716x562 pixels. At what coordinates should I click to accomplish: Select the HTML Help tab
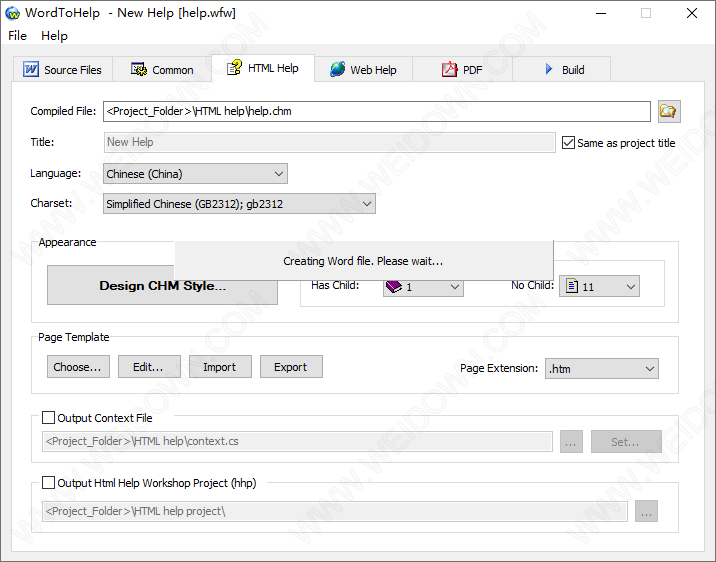[x=263, y=68]
